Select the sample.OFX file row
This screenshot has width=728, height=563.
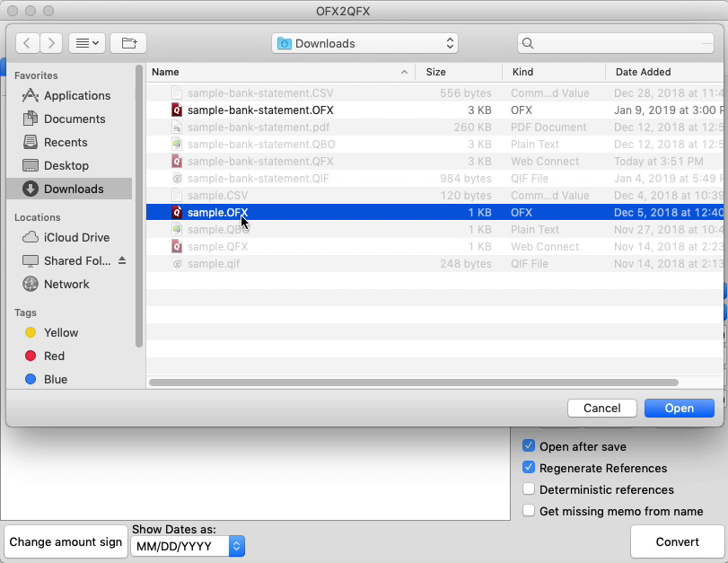click(434, 212)
